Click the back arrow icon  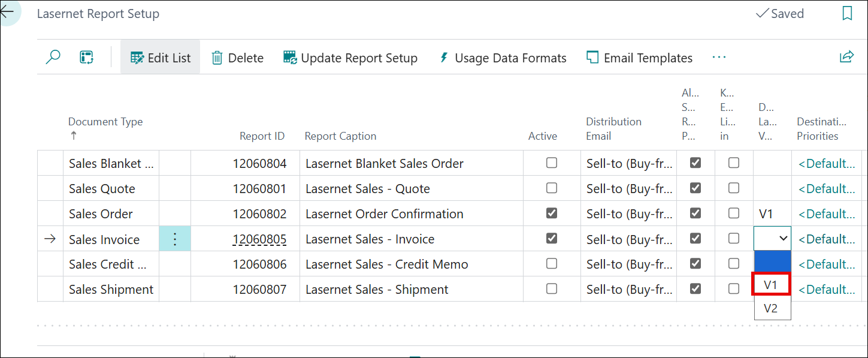6,12
